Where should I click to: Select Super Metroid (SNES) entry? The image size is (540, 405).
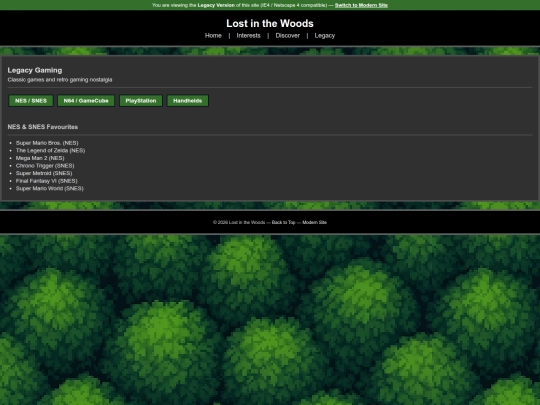pos(44,173)
